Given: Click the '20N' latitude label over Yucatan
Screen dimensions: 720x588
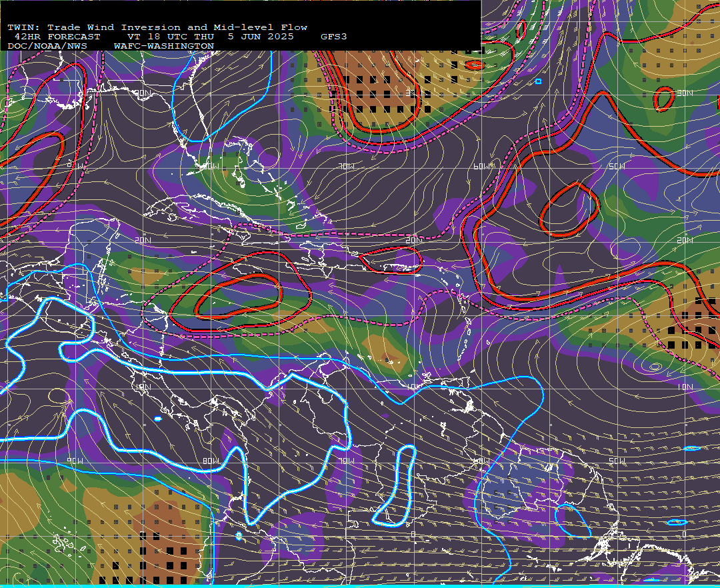Looking at the screenshot, I should [143, 240].
